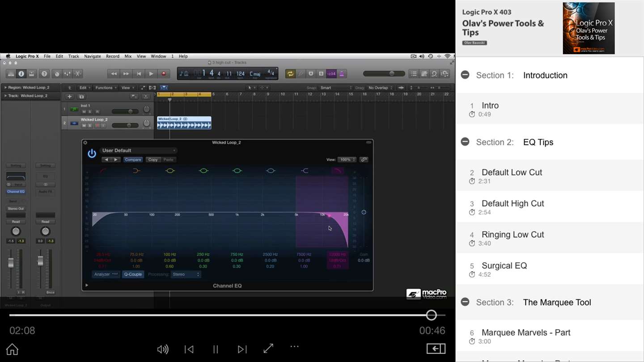Image resolution: width=644 pixels, height=362 pixels.
Task: Open more options ellipsis in player
Action: 294,346
